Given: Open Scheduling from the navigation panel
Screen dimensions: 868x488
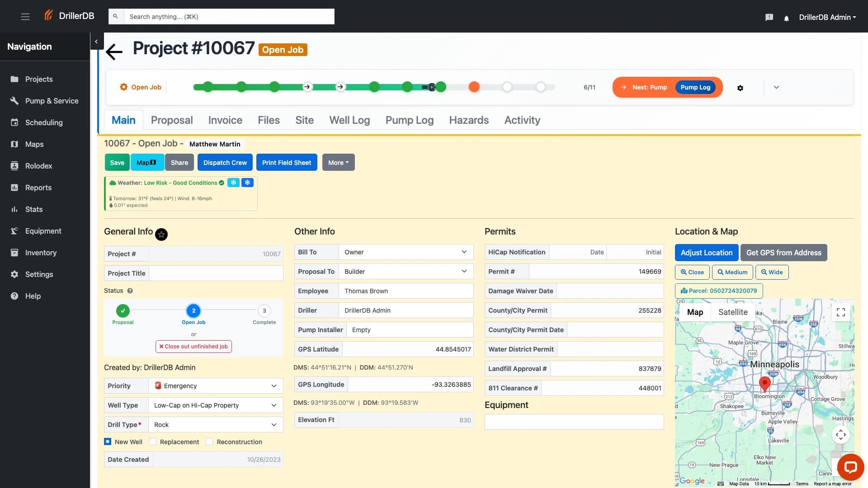Looking at the screenshot, I should pos(43,122).
